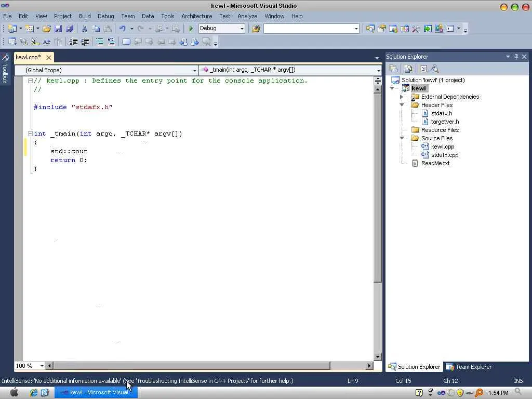Click Solution Explorer's Properties icon
The height and width of the screenshot is (399, 532).
point(394,69)
